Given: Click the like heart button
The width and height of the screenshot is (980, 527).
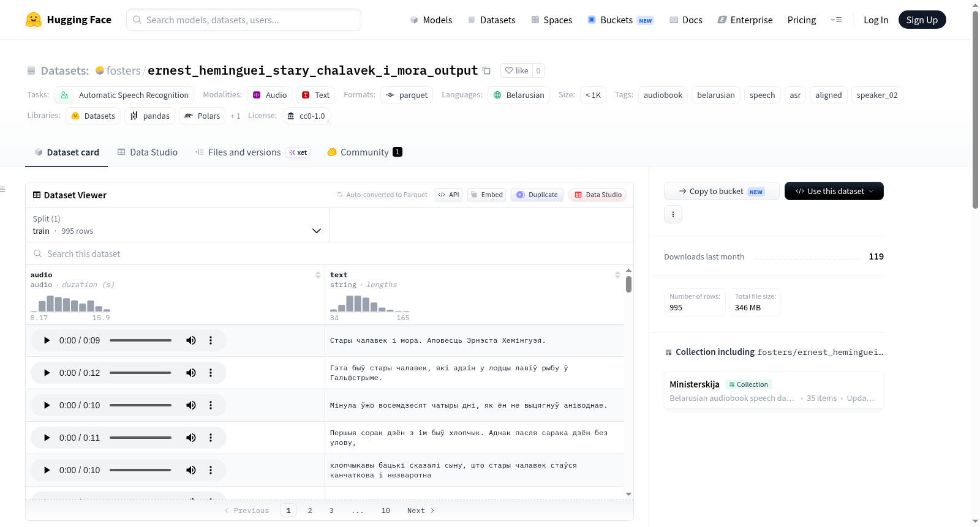Looking at the screenshot, I should (x=516, y=70).
